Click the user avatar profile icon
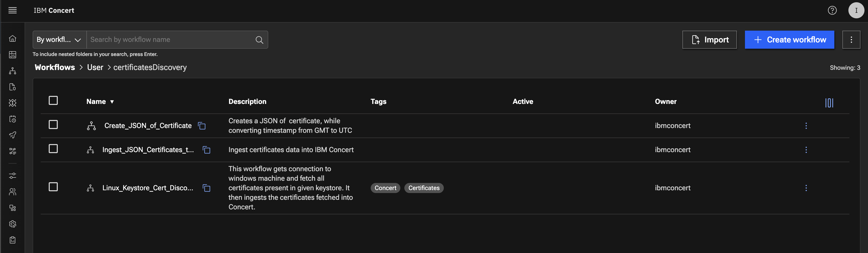 click(856, 11)
